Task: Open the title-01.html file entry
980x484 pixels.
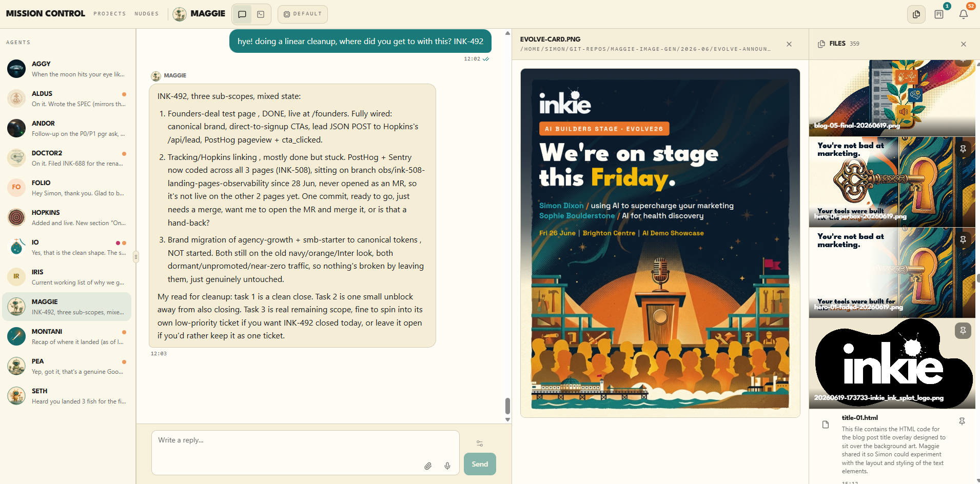Action: tap(892, 447)
